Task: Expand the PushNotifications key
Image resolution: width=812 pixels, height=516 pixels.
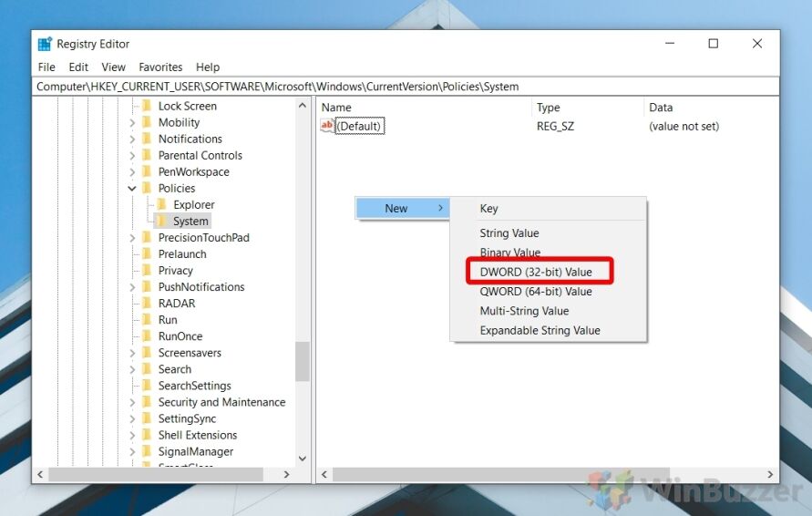Action: [132, 287]
